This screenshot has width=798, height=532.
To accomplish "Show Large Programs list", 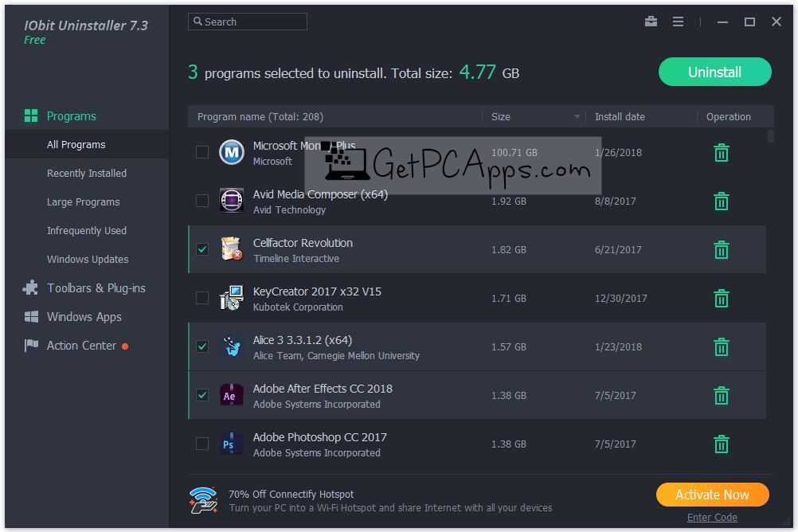I will 83,202.
